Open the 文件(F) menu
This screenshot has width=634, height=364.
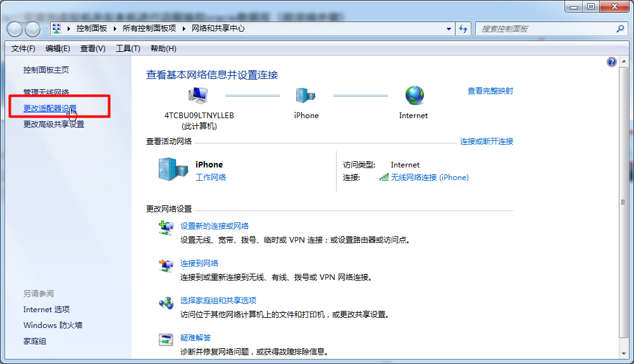(x=23, y=49)
